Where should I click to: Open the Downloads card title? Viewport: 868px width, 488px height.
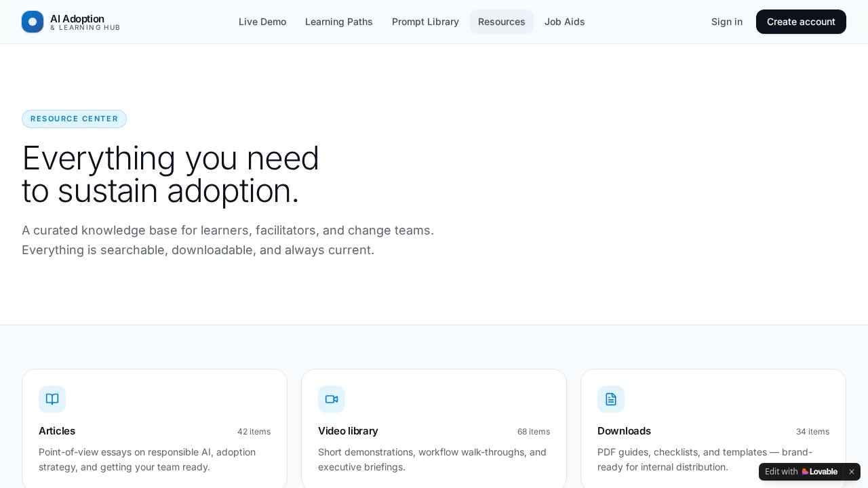click(624, 431)
